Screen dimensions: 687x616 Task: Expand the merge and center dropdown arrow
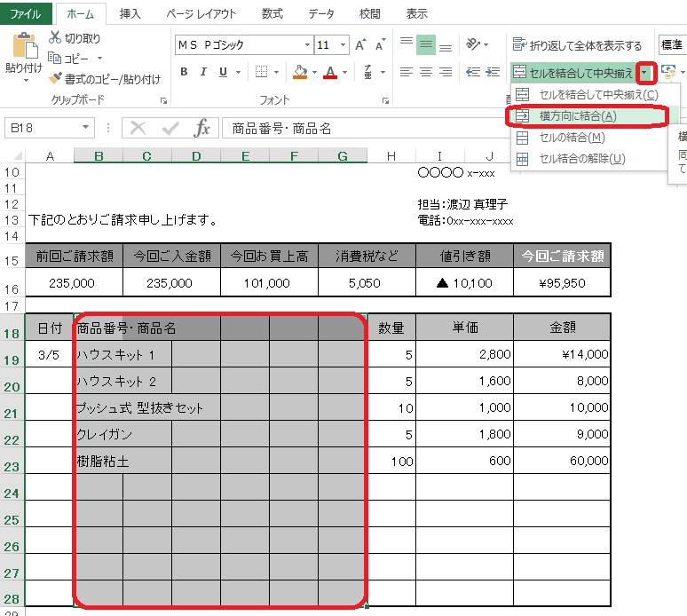click(645, 72)
